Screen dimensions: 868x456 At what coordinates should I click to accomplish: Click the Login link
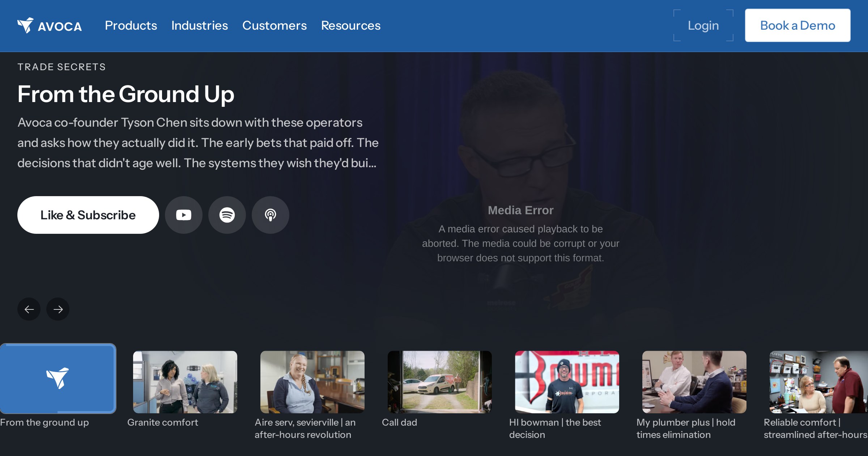coord(703,26)
